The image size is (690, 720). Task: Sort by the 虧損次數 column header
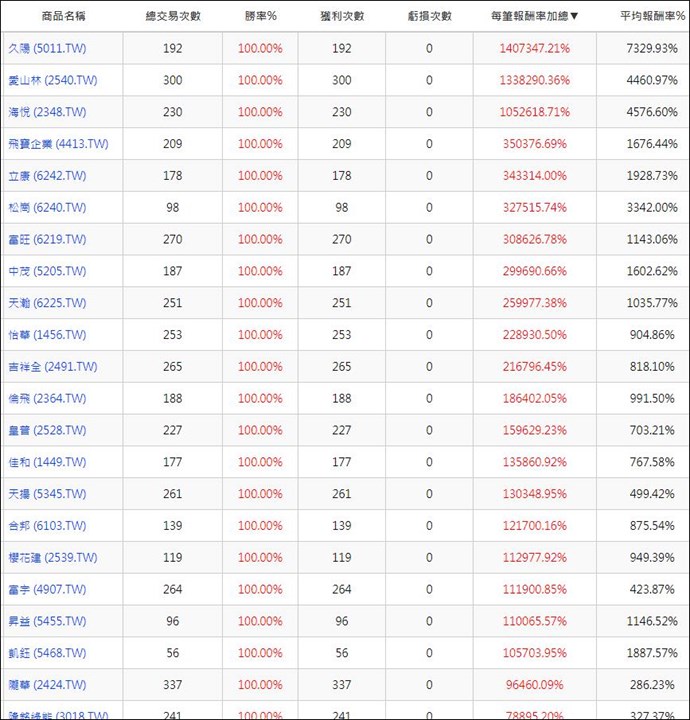(x=429, y=17)
